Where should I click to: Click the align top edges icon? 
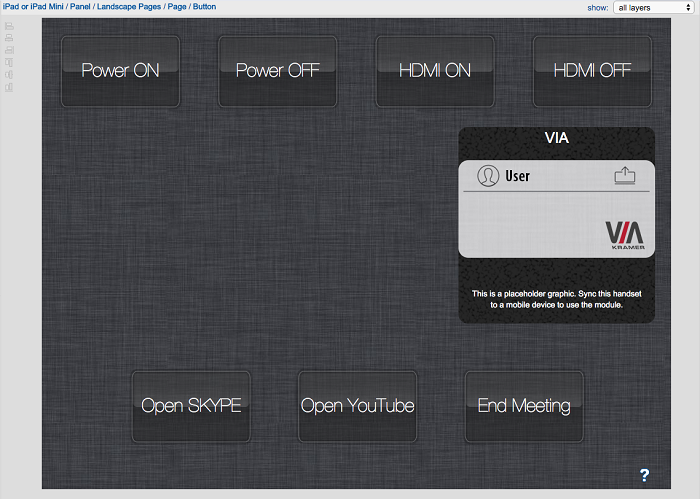tap(9, 62)
